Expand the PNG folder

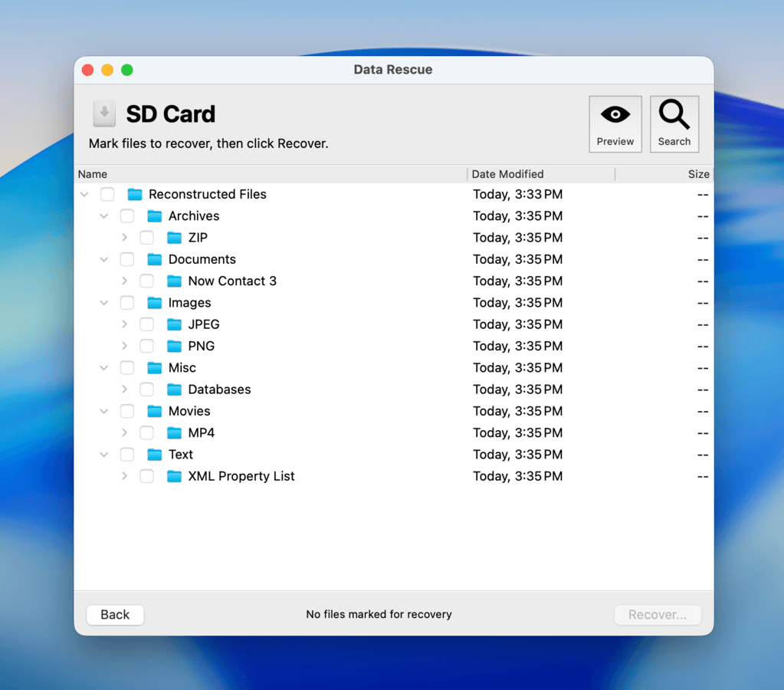pos(125,346)
